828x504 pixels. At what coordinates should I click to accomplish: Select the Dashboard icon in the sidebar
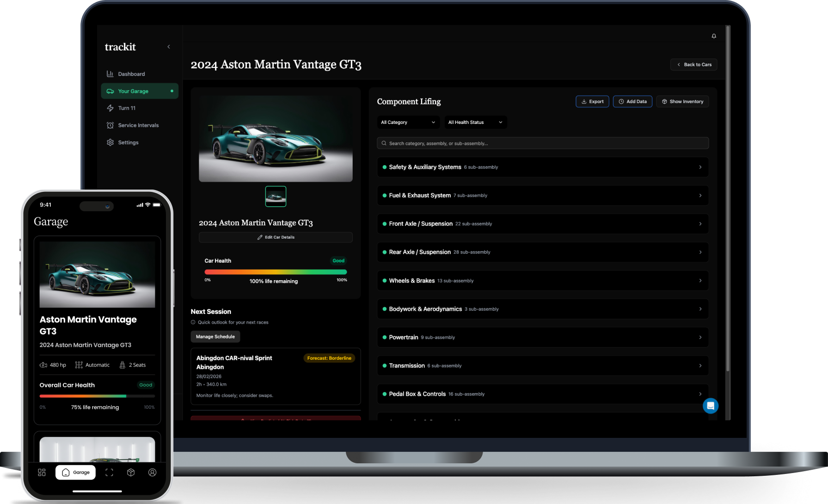110,74
